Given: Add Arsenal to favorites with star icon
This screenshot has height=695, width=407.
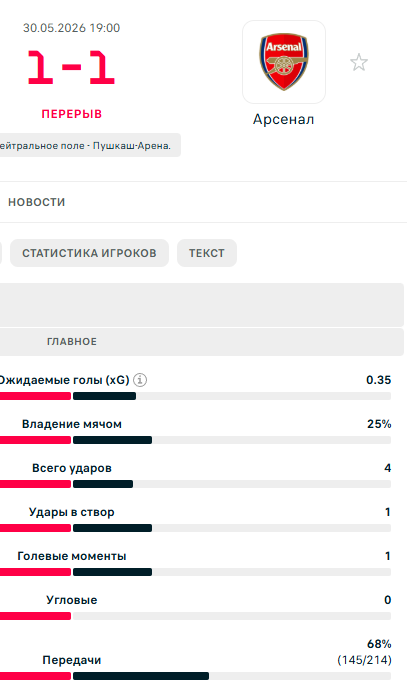Looking at the screenshot, I should pos(359,62).
